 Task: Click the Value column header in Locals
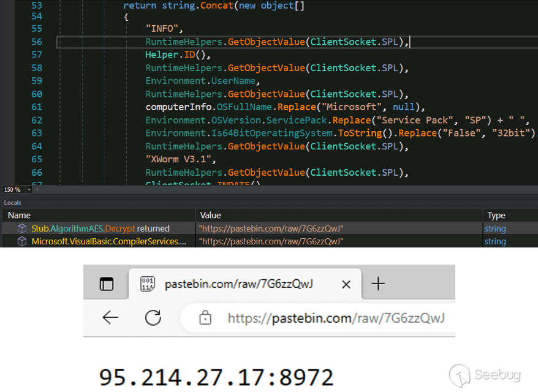coord(210,216)
